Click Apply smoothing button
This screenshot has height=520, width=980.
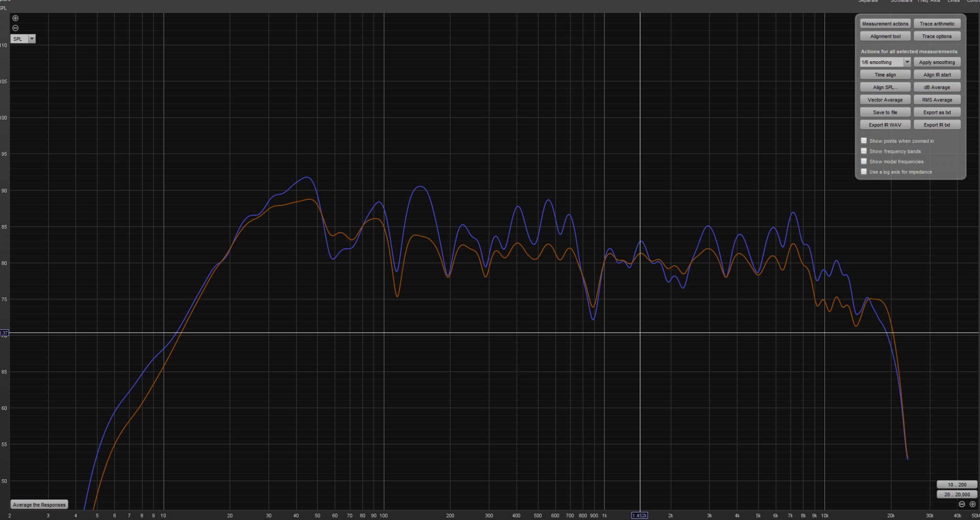[937, 62]
